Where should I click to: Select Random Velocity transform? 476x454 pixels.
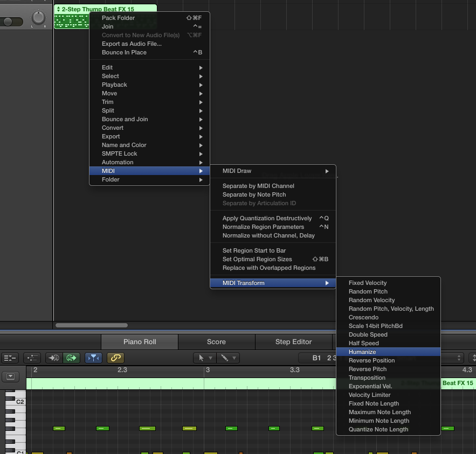point(388,300)
